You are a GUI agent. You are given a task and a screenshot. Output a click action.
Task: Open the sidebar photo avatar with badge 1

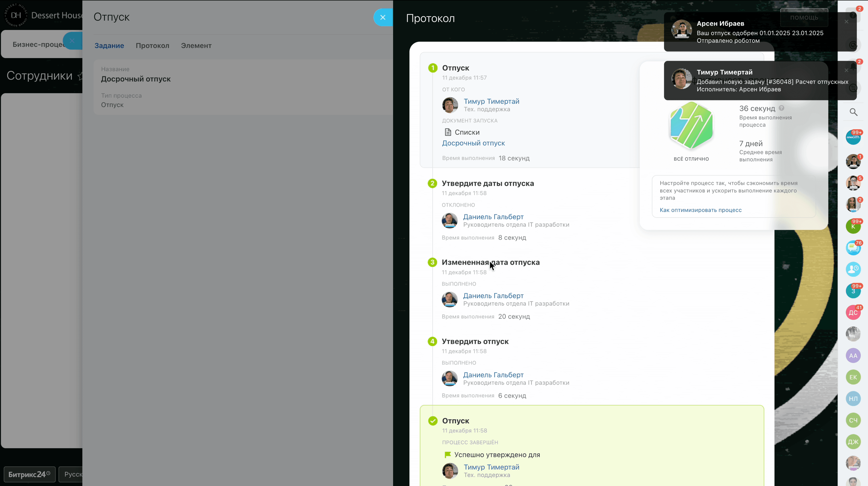853,162
